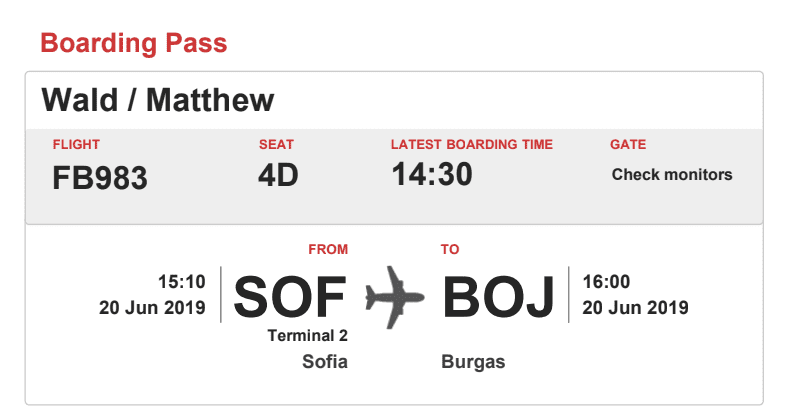Click the city name Sofia

325,362
